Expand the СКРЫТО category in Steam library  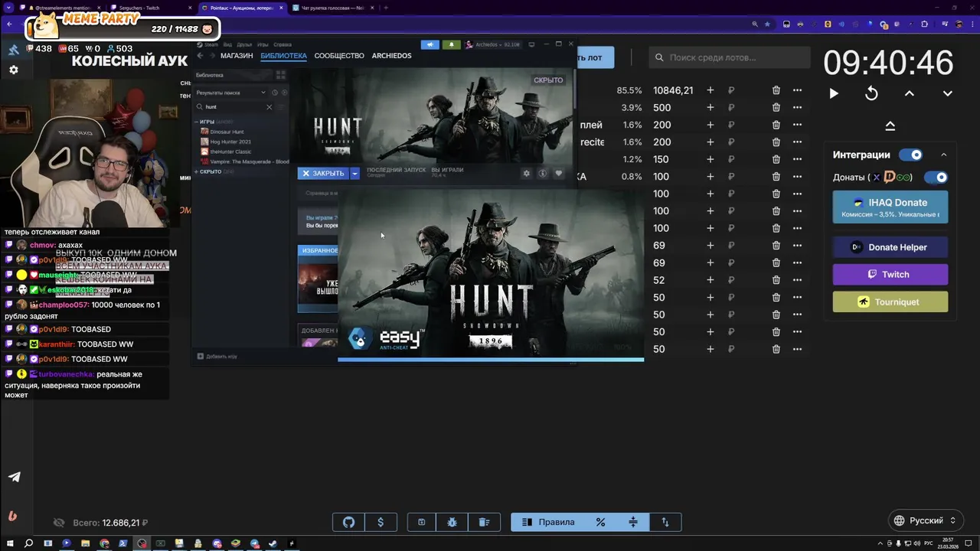198,171
